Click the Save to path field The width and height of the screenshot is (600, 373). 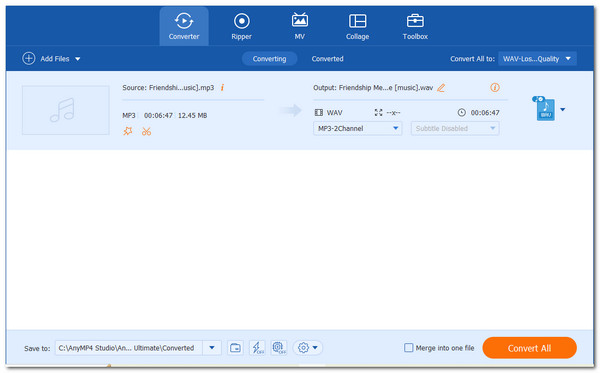pyautogui.click(x=129, y=348)
